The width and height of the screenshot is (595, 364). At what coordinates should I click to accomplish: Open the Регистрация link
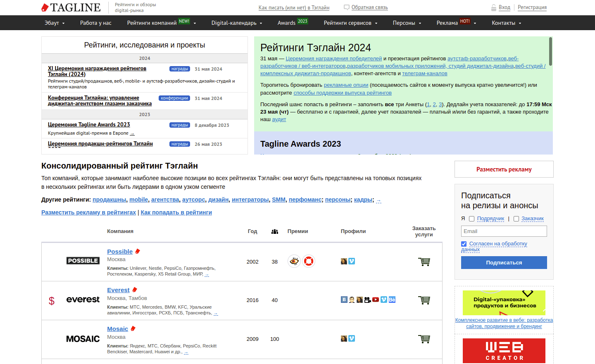pos(532,7)
